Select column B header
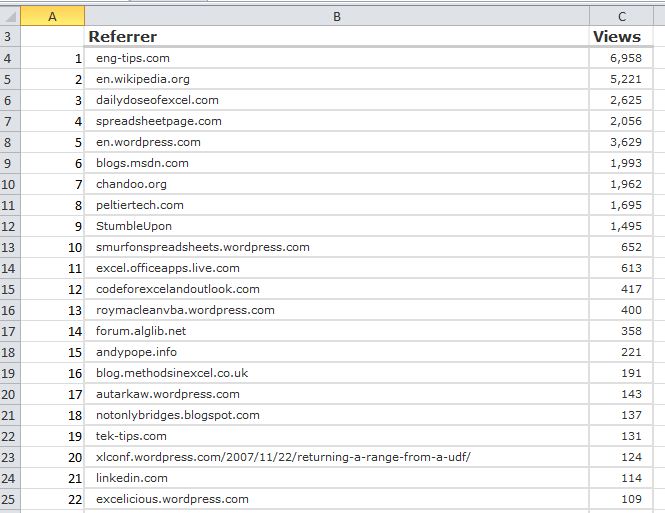The image size is (665, 513). [337, 15]
